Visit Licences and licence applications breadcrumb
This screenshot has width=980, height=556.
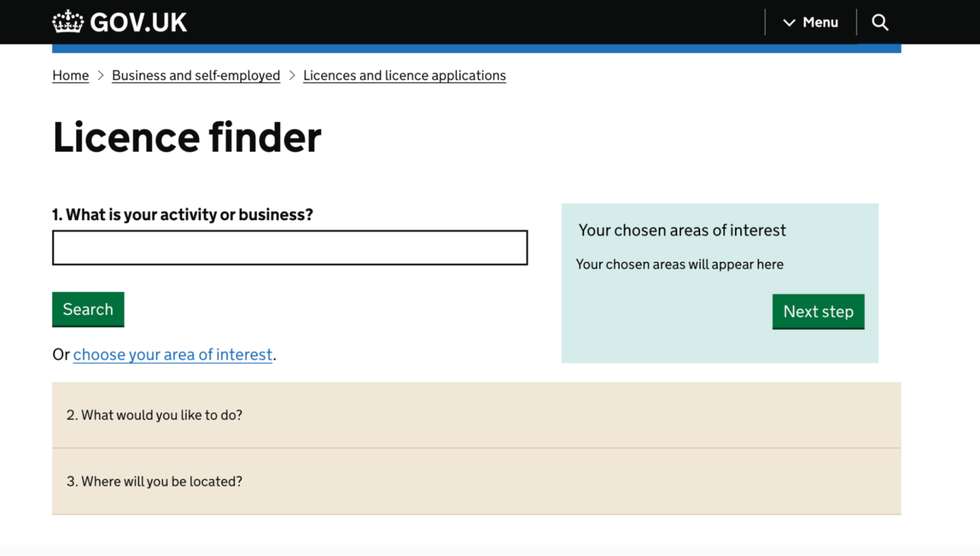pos(404,75)
